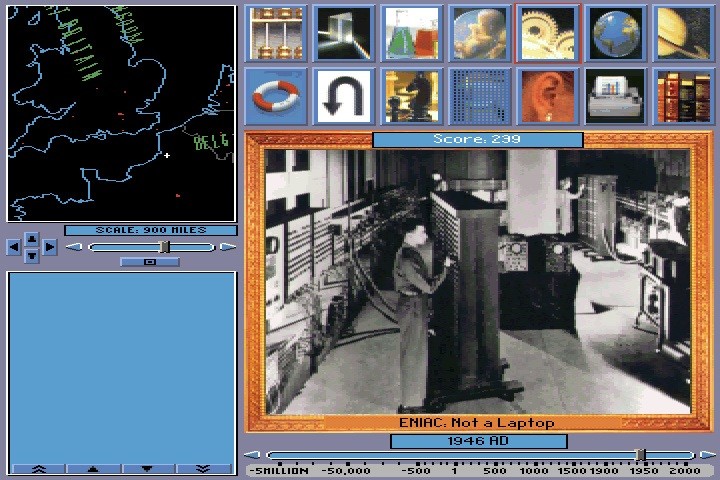Move text panel up one line
This screenshot has width=720, height=480.
[x=93, y=469]
